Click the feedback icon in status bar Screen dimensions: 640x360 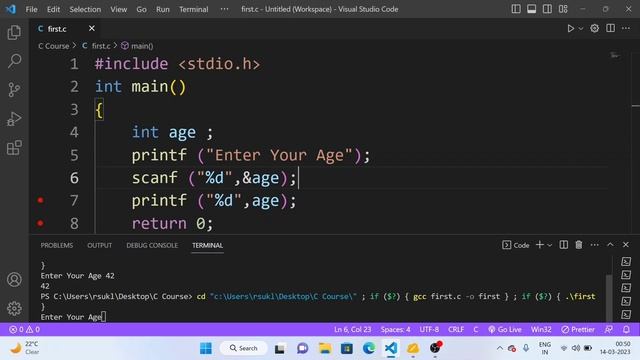609,329
